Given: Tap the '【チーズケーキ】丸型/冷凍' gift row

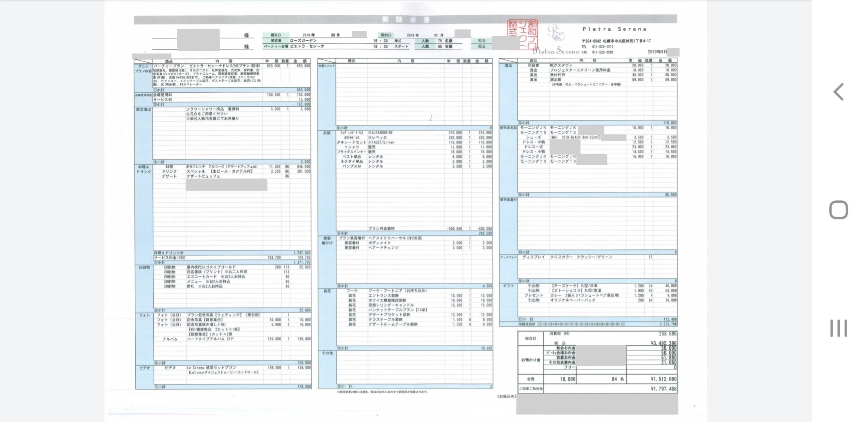Looking at the screenshot, I should tap(597, 286).
